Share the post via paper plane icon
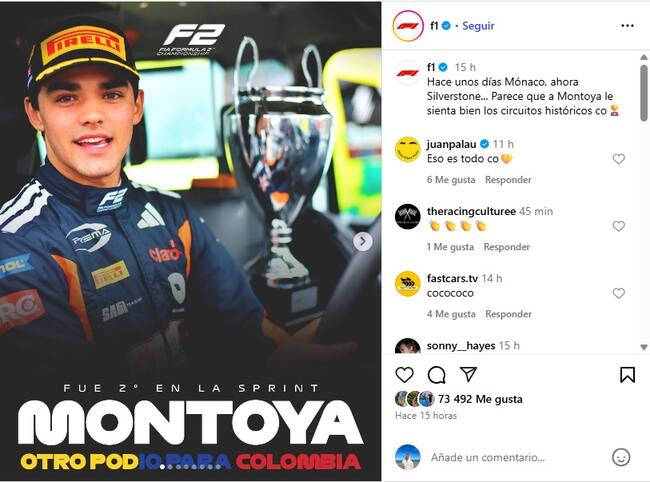Image resolution: width=650 pixels, height=482 pixels. (x=468, y=375)
